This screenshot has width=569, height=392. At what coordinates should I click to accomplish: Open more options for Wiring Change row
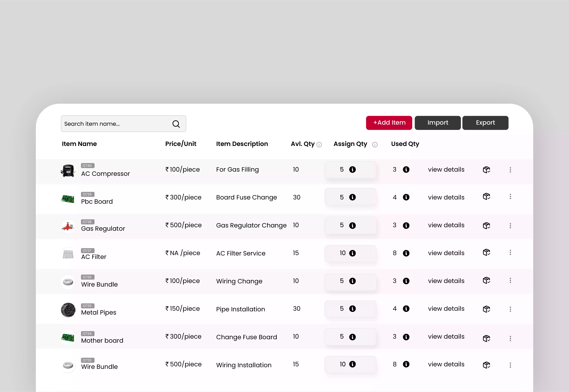pyautogui.click(x=510, y=280)
